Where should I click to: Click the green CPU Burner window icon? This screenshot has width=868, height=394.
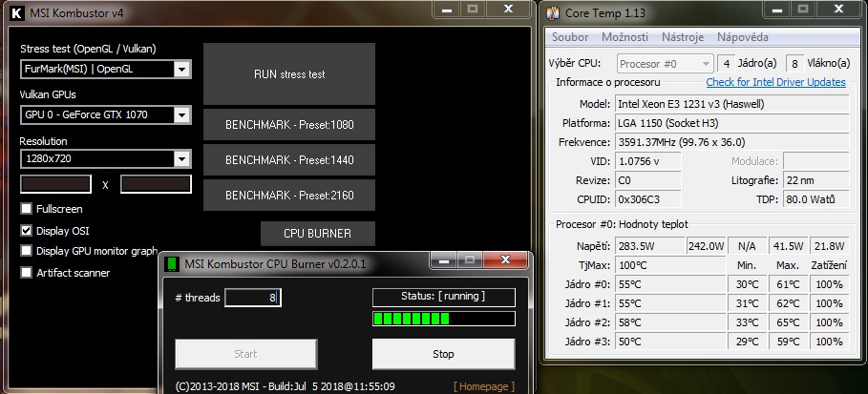[x=172, y=264]
